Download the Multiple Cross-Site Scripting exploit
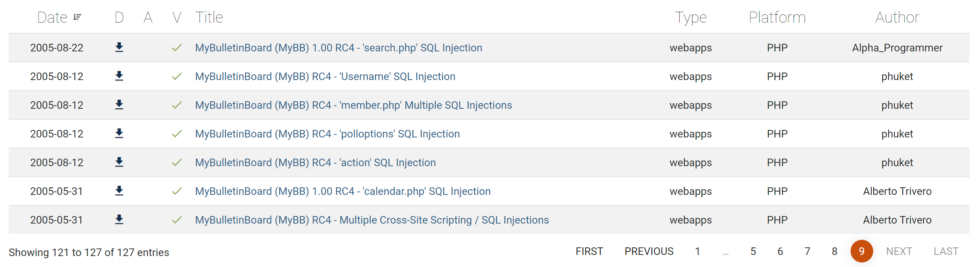Screen dimensions: 980x267 pyautogui.click(x=119, y=220)
